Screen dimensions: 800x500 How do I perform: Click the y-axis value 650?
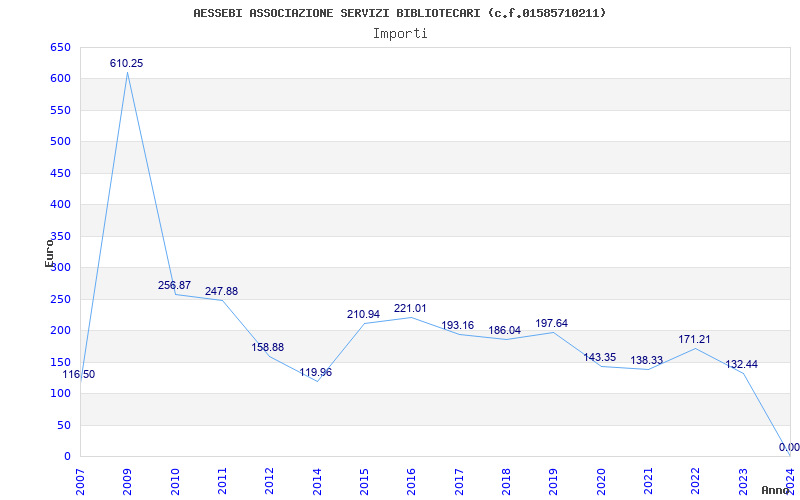(x=60, y=47)
